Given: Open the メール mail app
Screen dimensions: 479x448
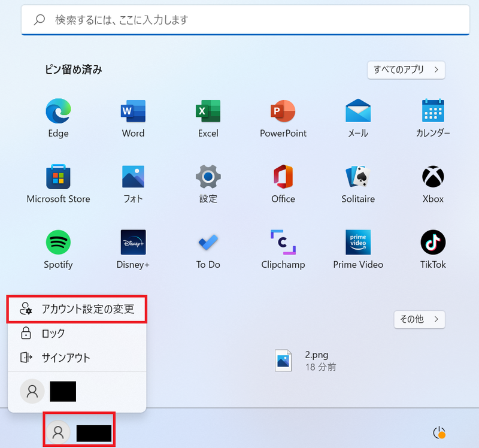Looking at the screenshot, I should pyautogui.click(x=358, y=118).
